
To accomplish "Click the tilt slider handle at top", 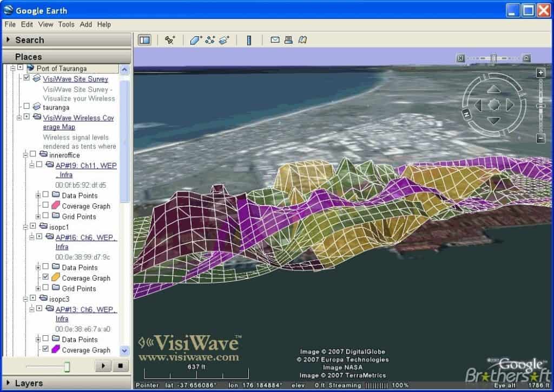I will click(x=494, y=58).
